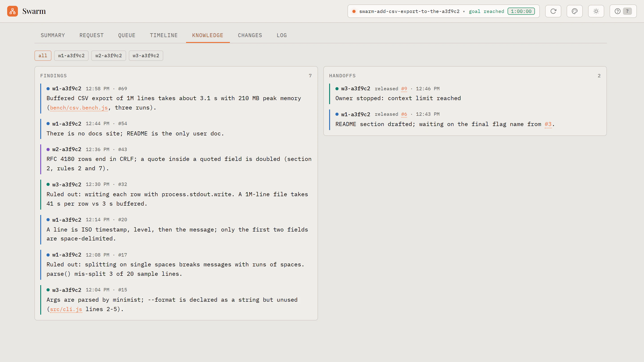Click the FINDINGS panel header

[x=53, y=76]
